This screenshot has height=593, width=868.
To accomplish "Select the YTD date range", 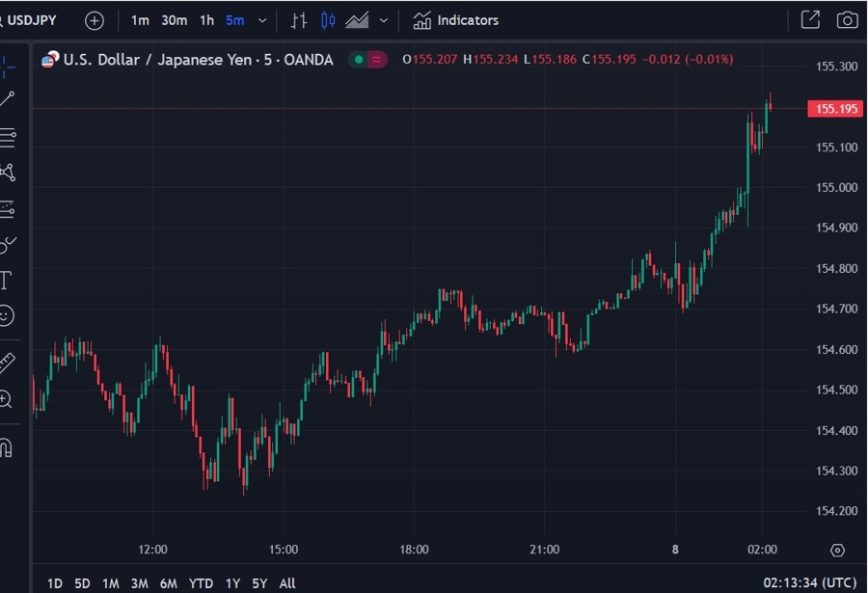I will click(x=201, y=583).
